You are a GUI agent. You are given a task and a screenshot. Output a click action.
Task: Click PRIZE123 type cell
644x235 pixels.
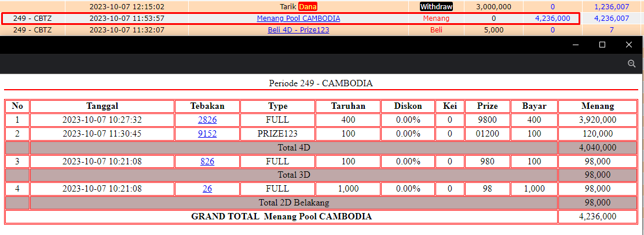tap(277, 134)
